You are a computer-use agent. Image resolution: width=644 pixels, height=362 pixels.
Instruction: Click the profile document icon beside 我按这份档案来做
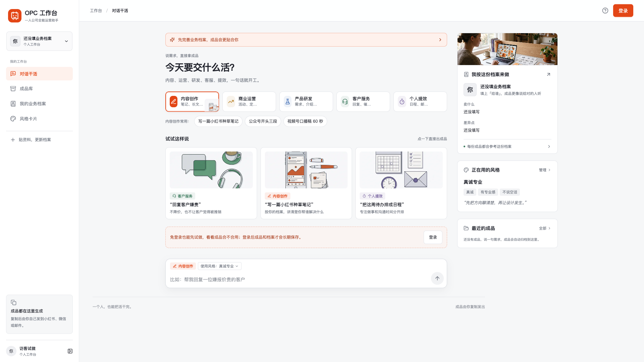pyautogui.click(x=466, y=74)
